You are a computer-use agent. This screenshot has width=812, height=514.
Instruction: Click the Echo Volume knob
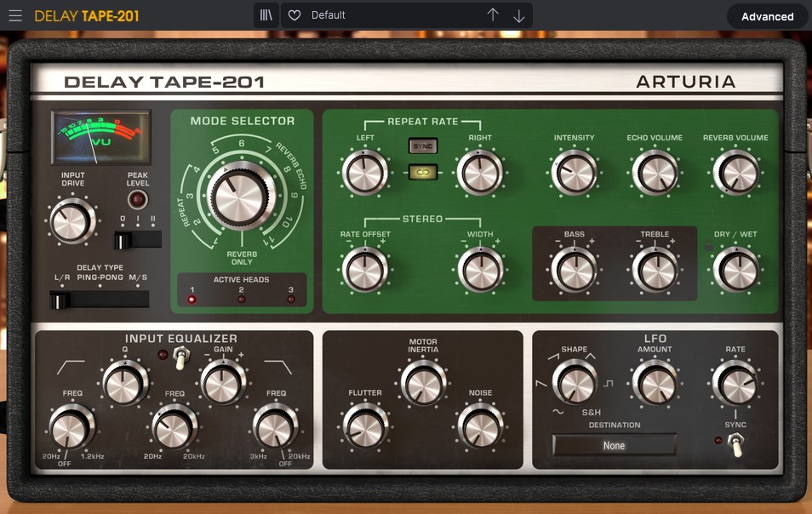coord(655,173)
